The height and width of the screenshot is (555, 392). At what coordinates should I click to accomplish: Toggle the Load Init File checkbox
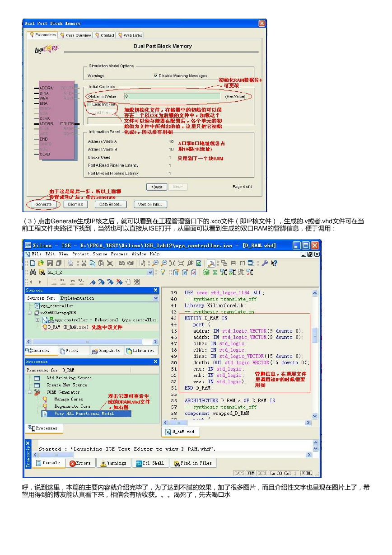(x=89, y=104)
